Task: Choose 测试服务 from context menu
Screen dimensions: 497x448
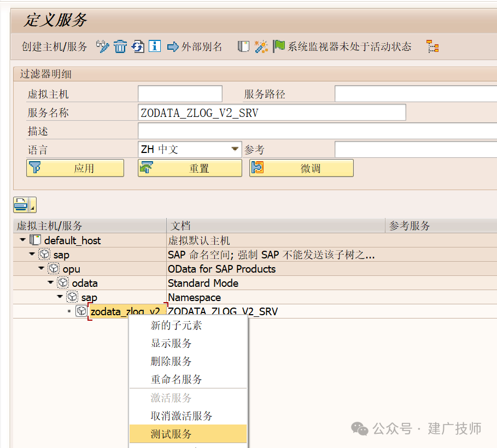Action: pyautogui.click(x=188, y=434)
